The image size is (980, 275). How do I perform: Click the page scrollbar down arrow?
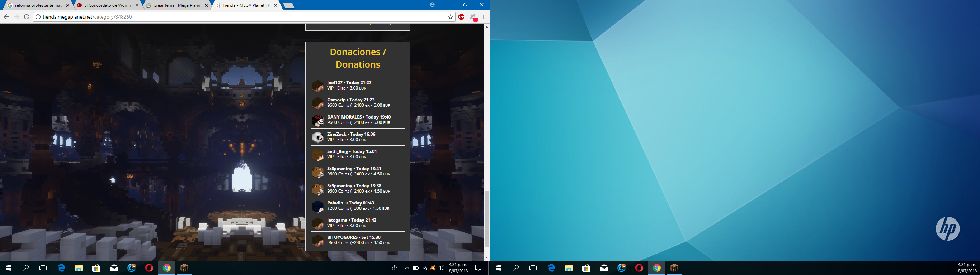(x=486, y=257)
